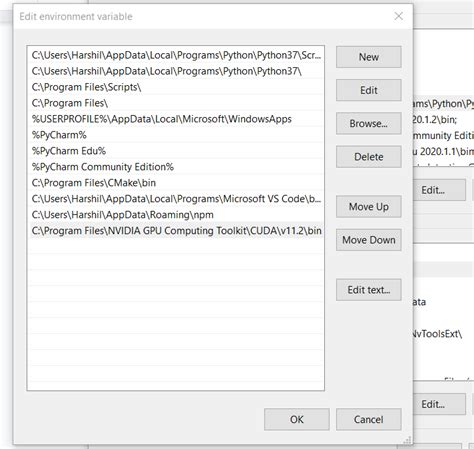Select the NVIDIA CUDA v11.2 bin entry
The image size is (474, 449).
tap(176, 231)
